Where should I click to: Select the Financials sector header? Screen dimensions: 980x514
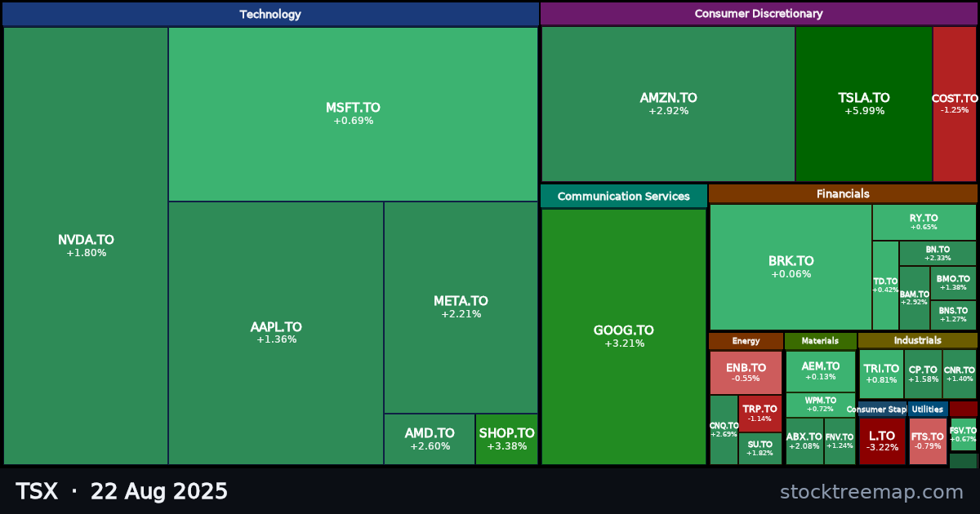click(843, 193)
